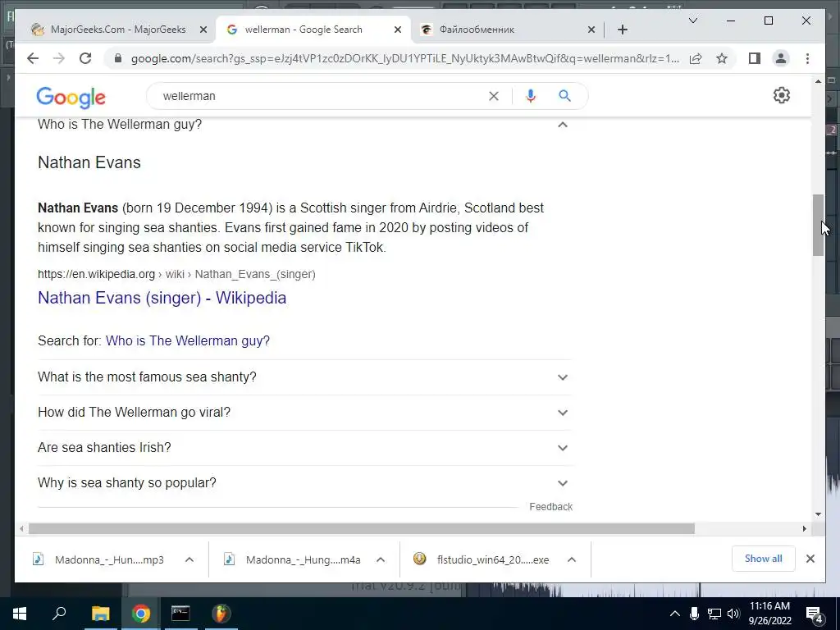Click the forward navigation arrow

[59, 58]
